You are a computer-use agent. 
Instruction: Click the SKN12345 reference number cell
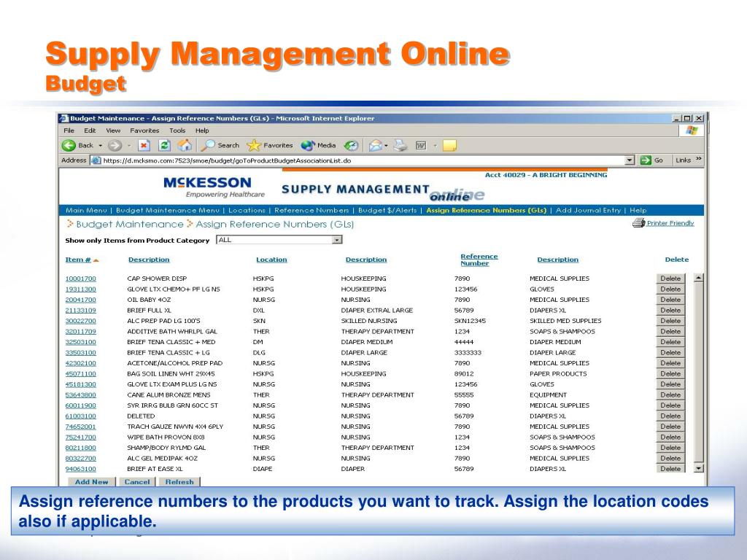470,321
